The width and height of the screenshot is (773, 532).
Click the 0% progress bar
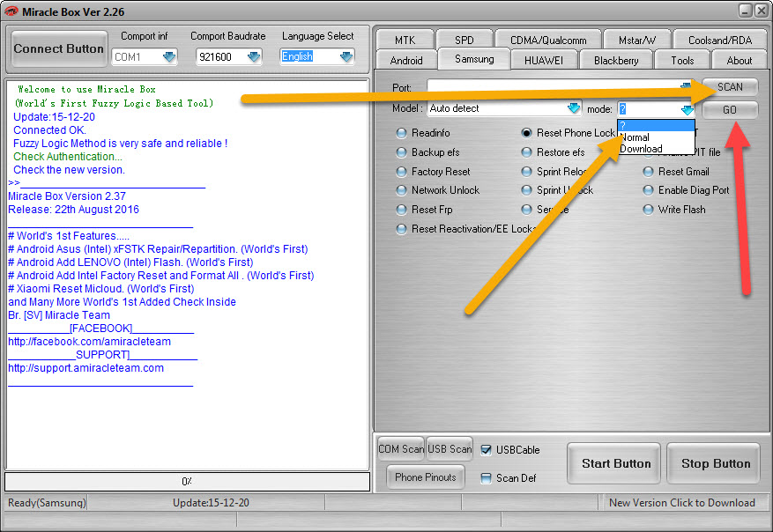pos(188,481)
